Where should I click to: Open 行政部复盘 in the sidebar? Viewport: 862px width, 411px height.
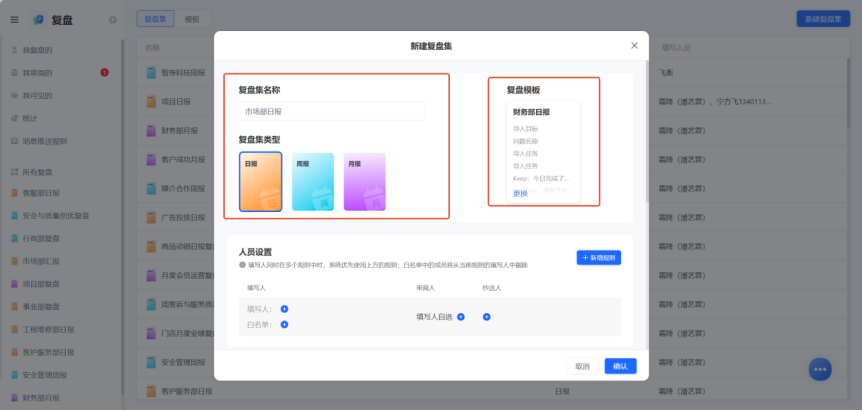tap(41, 238)
